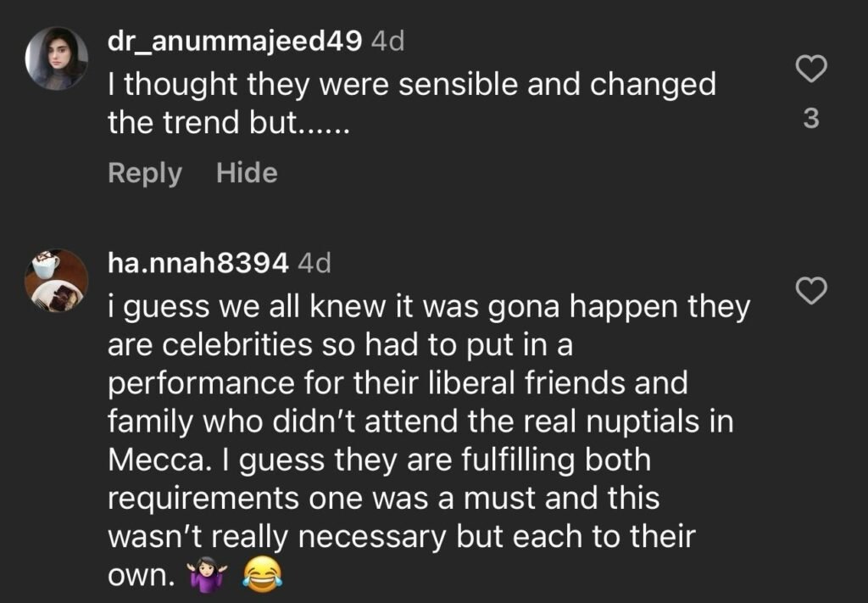View the like count of 3

pyautogui.click(x=810, y=120)
